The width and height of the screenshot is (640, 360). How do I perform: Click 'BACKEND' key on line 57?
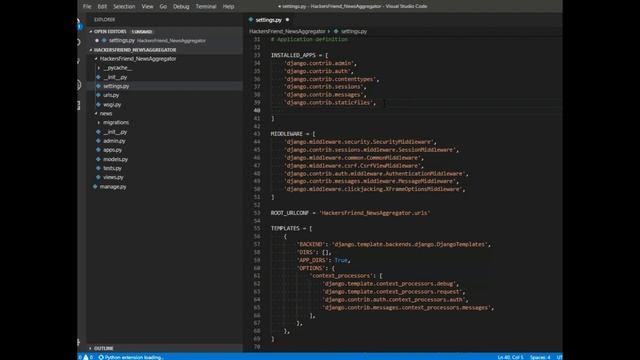coord(311,244)
